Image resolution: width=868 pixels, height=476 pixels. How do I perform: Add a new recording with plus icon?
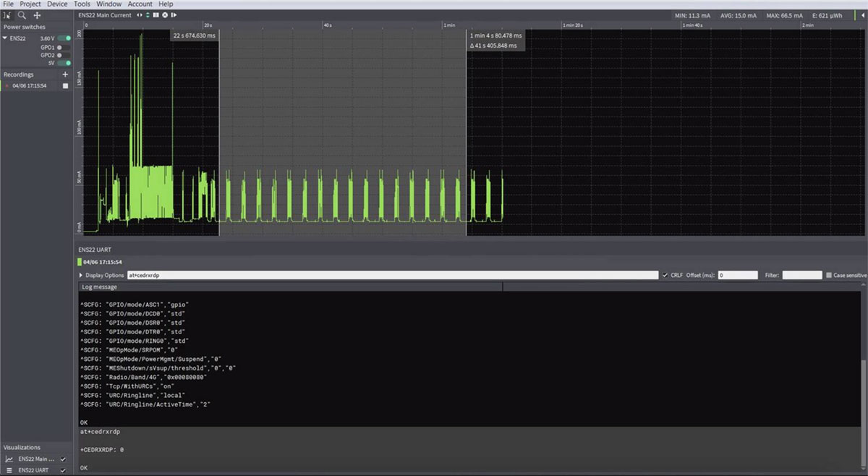pos(65,75)
